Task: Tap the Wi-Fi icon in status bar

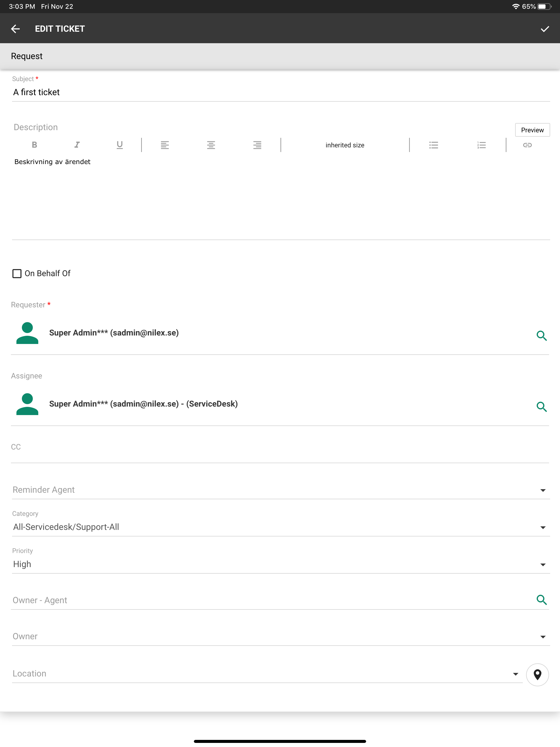Action: pos(515,6)
